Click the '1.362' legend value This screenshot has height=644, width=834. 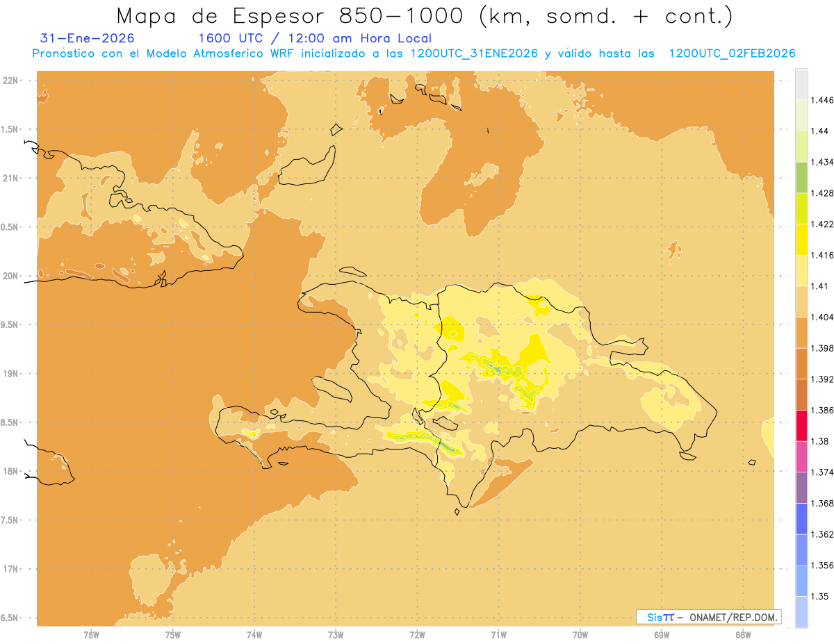point(823,534)
